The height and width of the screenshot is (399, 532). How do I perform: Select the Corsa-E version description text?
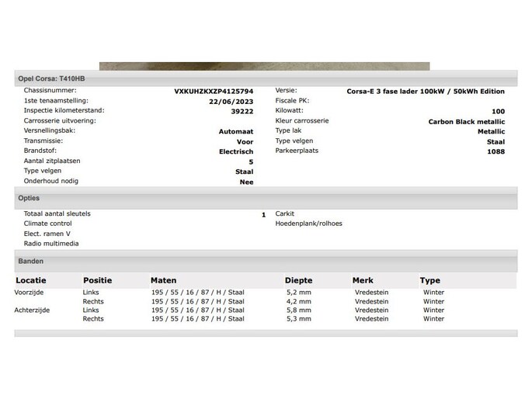point(426,91)
